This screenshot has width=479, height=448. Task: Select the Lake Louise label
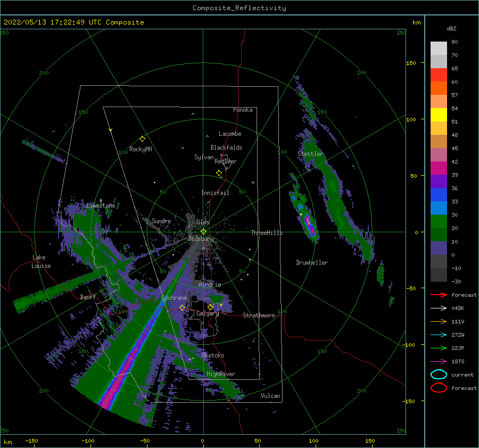(x=41, y=262)
